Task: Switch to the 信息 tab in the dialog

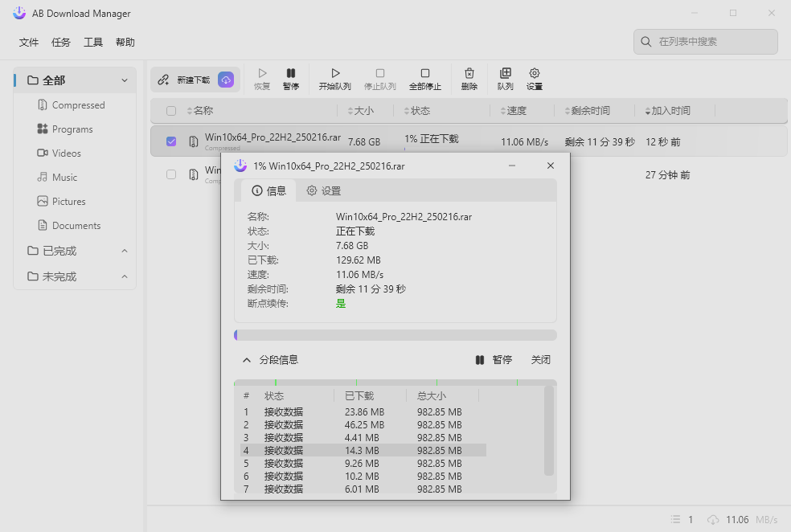Action: [268, 190]
